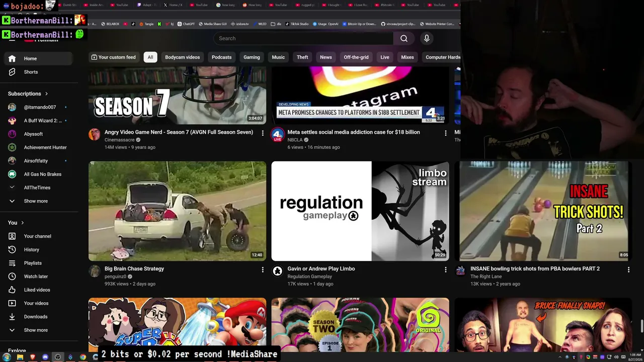The width and height of the screenshot is (644, 362).
Task: Open options menu for Meta settles video
Action: click(x=445, y=133)
